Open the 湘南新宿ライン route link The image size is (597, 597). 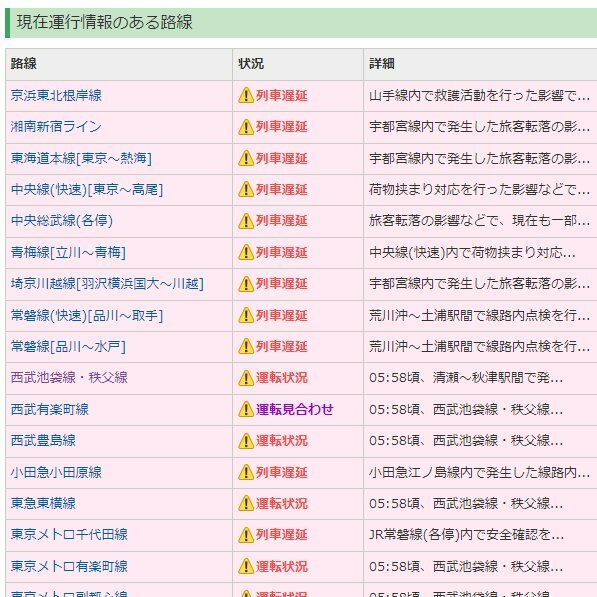56,126
